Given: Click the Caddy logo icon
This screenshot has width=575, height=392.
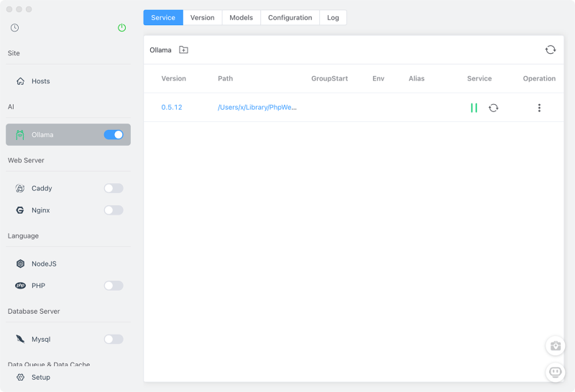Looking at the screenshot, I should pyautogui.click(x=20, y=188).
